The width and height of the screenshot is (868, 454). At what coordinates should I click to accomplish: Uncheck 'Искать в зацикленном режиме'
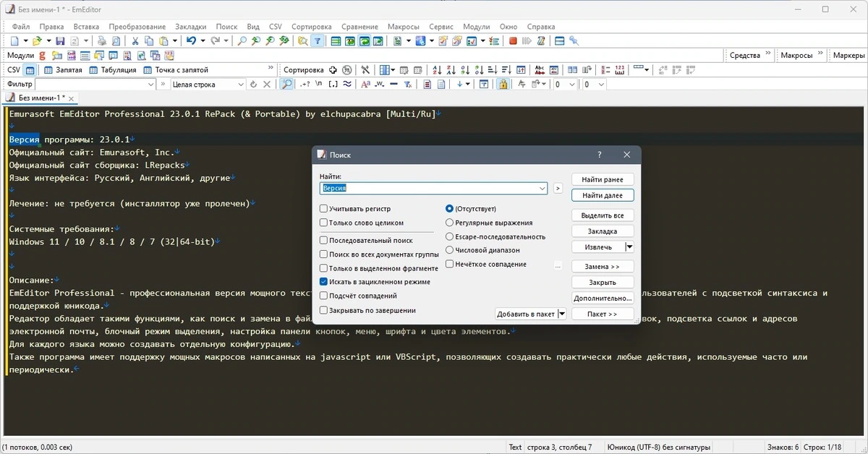point(323,281)
